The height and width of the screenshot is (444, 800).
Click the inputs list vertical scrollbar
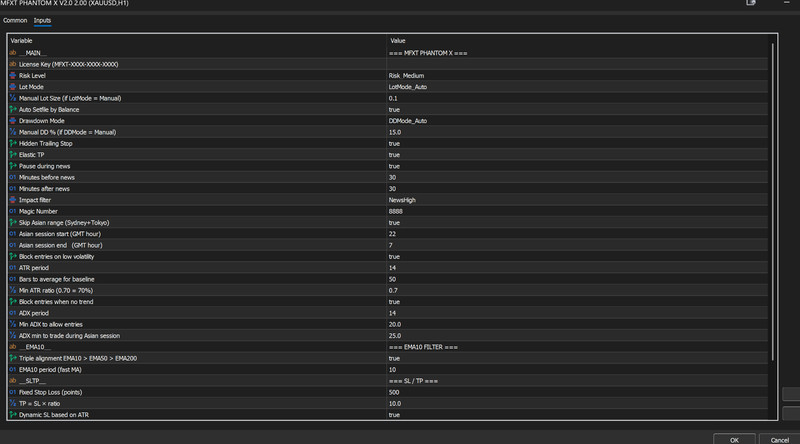(772, 202)
